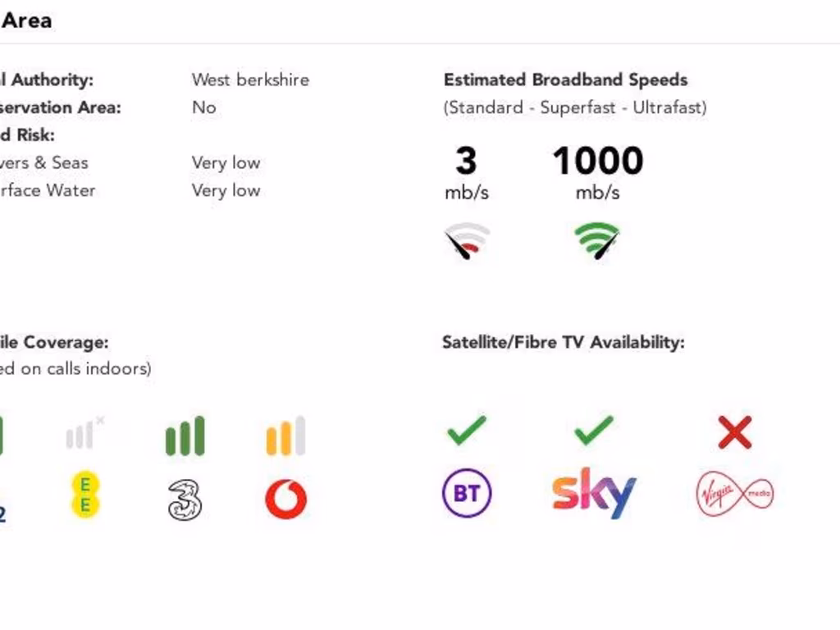Screen dimensions: 840x630
Task: Click the green signal bars above Three
Action: coord(185,436)
